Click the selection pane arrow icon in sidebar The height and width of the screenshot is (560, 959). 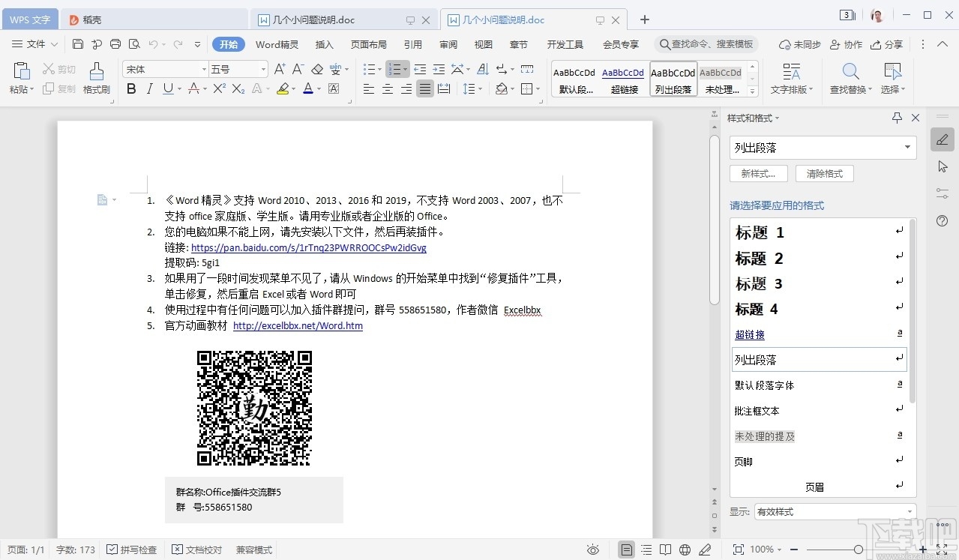pos(943,166)
